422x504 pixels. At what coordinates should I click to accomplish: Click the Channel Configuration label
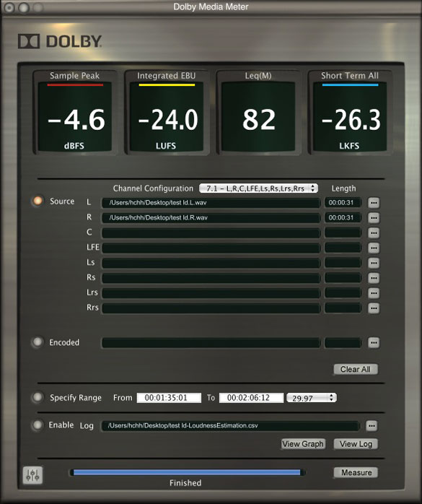pyautogui.click(x=153, y=188)
